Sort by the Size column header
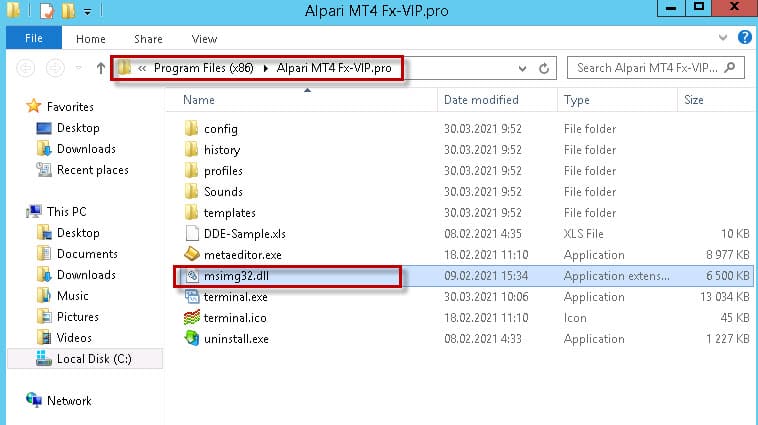Image resolution: width=758 pixels, height=425 pixels. pos(693,100)
